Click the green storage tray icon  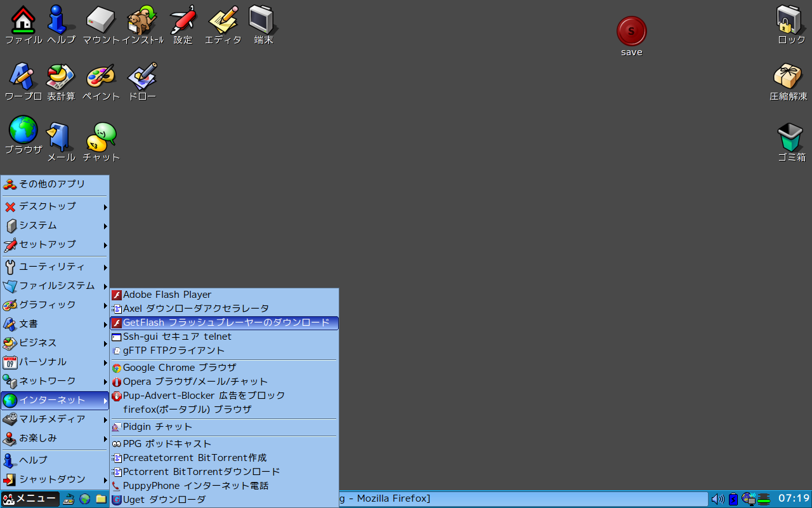(764, 499)
